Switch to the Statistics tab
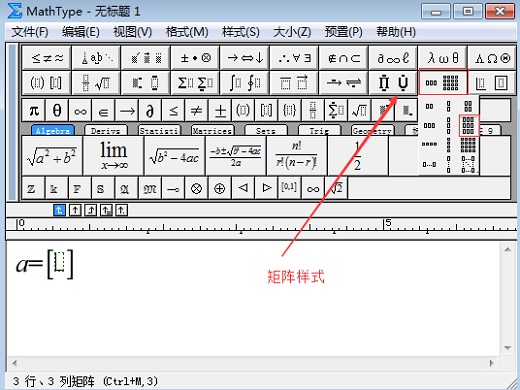The height and width of the screenshot is (390, 520). click(x=159, y=130)
